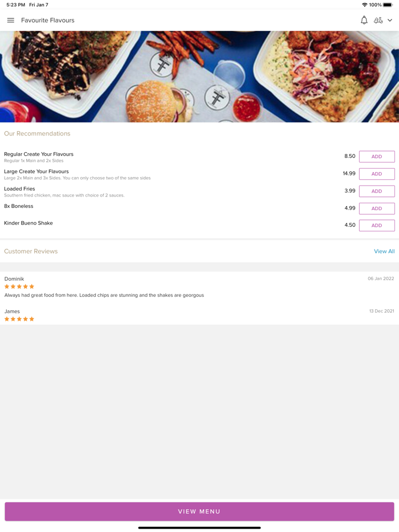Tap the restaurant food banner image
Screen dimensions: 399x532
point(199,76)
